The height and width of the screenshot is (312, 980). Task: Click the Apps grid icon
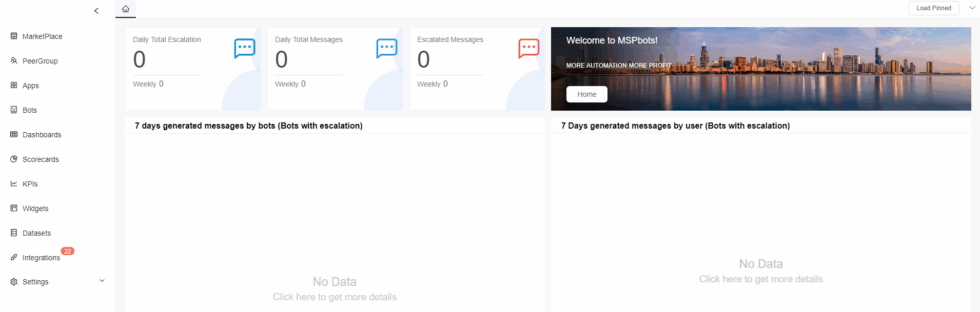pos(14,86)
